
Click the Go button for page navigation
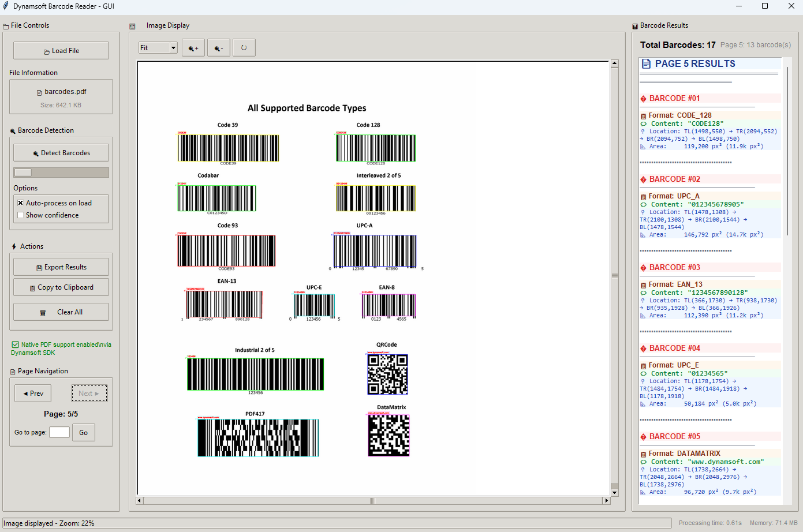(84, 433)
